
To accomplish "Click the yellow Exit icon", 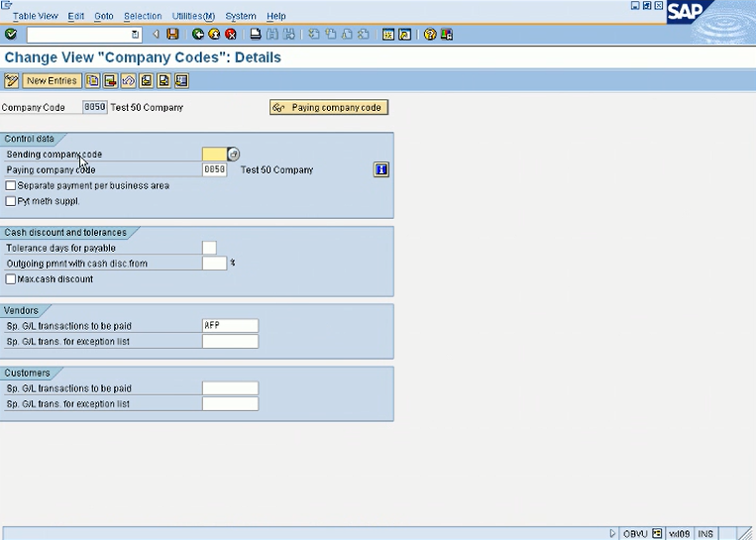I will (x=214, y=35).
